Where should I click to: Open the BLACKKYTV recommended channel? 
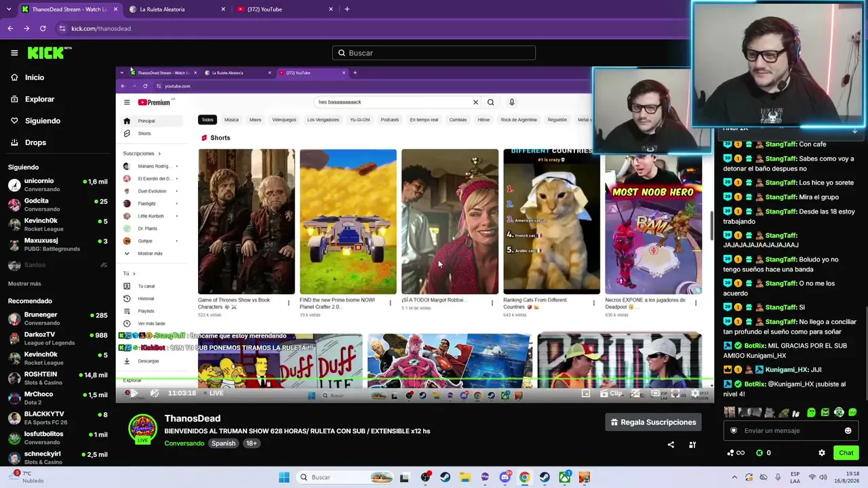(58, 418)
